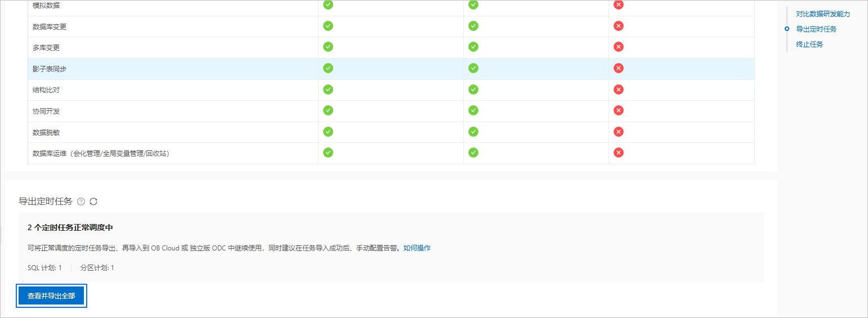Click second green check in 多库变更 row
This screenshot has height=318, width=868.
point(473,47)
